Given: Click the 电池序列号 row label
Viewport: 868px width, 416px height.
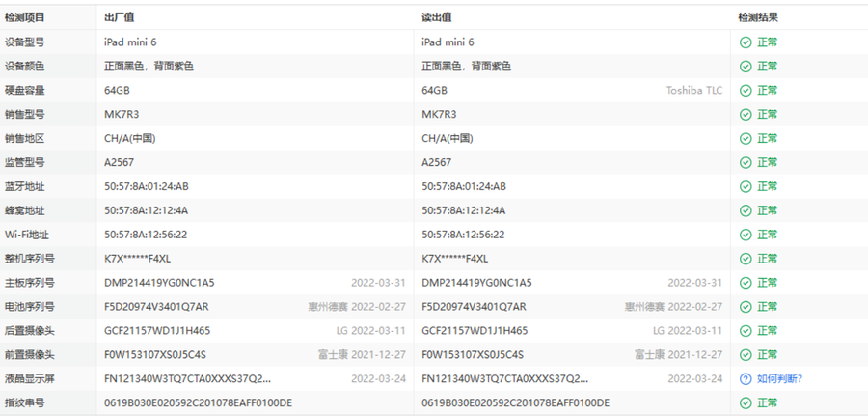Looking at the screenshot, I should click(x=30, y=307).
